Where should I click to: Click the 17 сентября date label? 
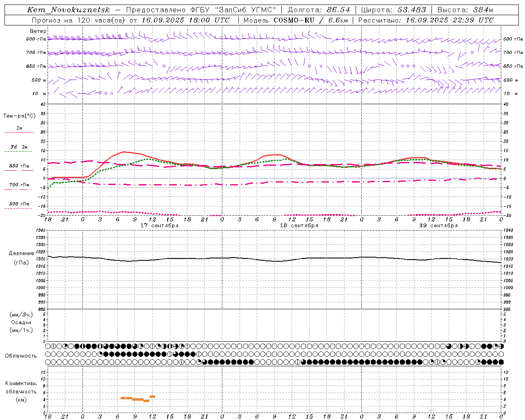click(160, 226)
